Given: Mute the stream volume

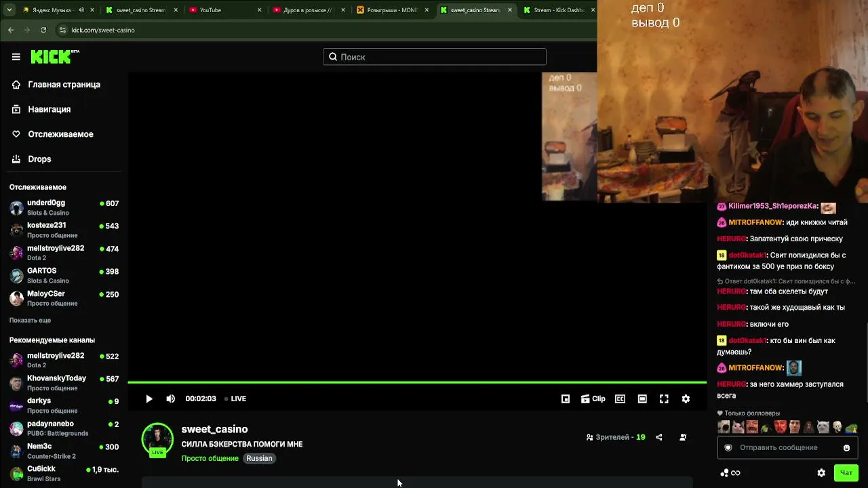Looking at the screenshot, I should coord(171,399).
